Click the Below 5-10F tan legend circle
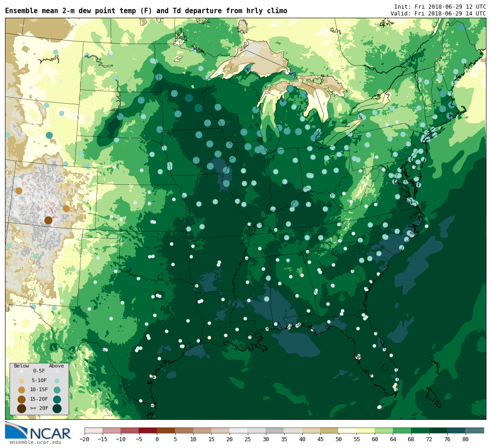 point(22,381)
